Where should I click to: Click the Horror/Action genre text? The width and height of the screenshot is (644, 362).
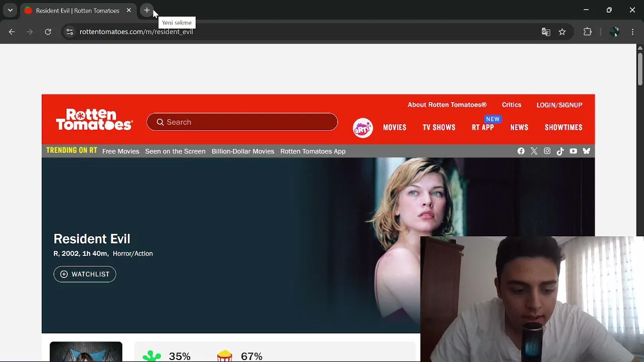[133, 254]
